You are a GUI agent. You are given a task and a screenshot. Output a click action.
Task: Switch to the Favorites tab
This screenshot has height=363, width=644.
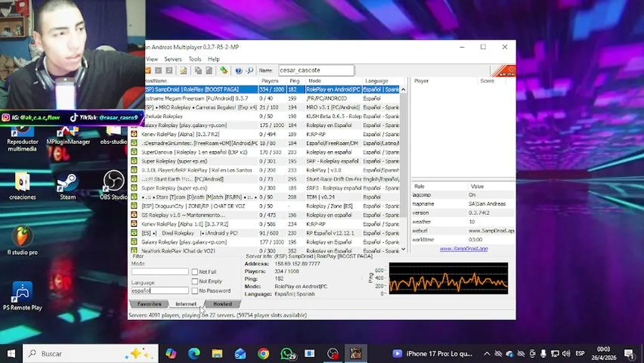pyautogui.click(x=150, y=304)
